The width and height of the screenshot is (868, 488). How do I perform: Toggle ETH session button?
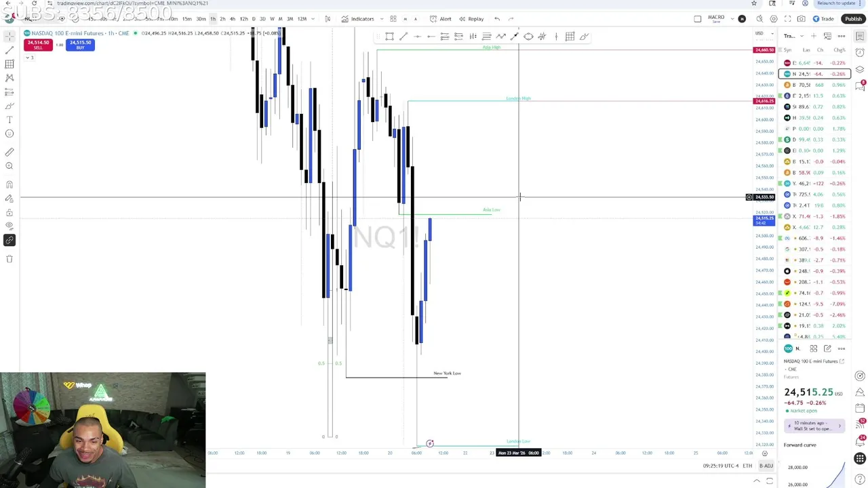747,466
